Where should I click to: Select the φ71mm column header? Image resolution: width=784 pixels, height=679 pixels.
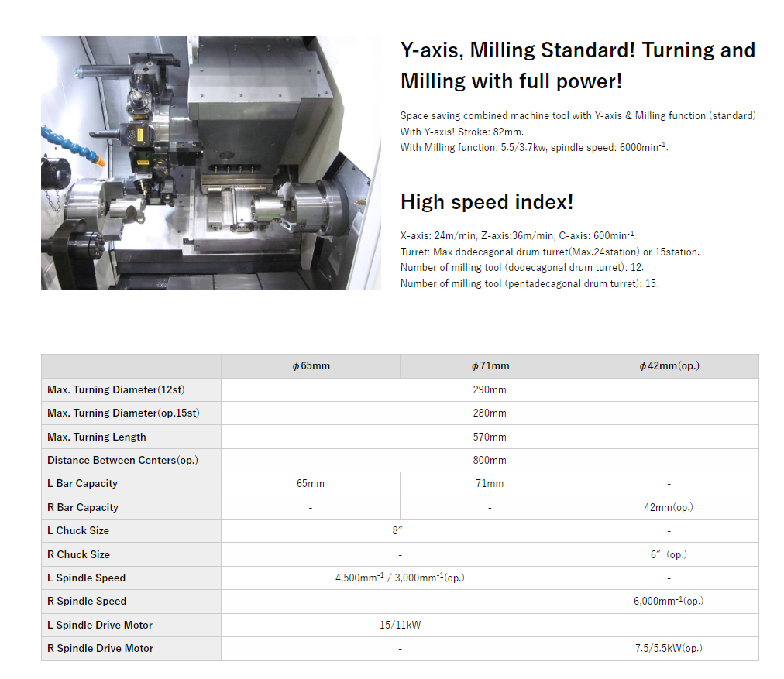coord(490,366)
